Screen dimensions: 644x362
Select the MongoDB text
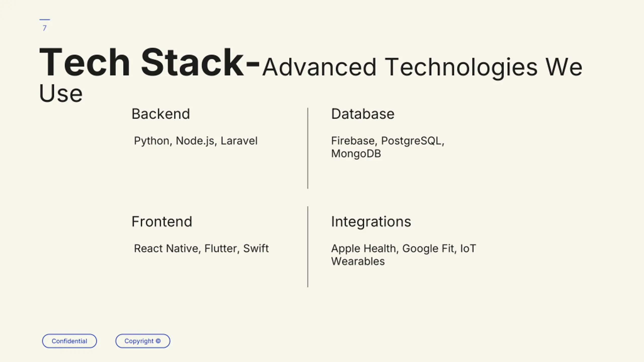pyautogui.click(x=356, y=154)
